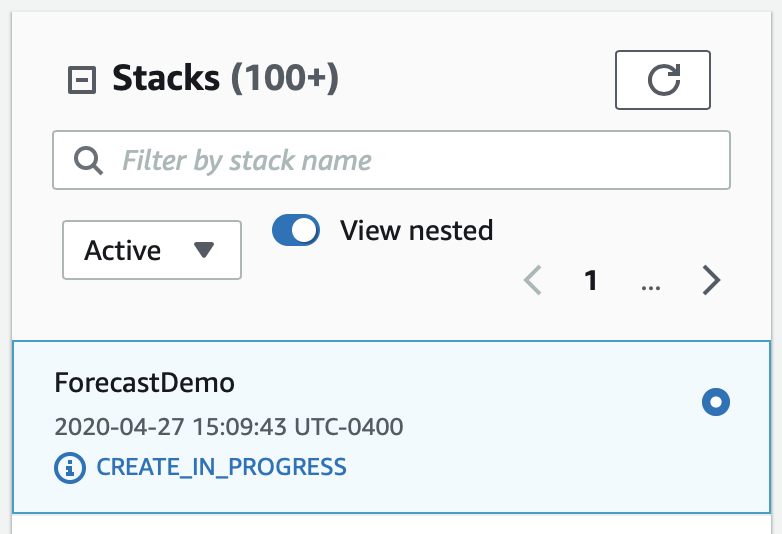The width and height of the screenshot is (782, 534).
Task: Go to the next page arrow
Action: (711, 280)
